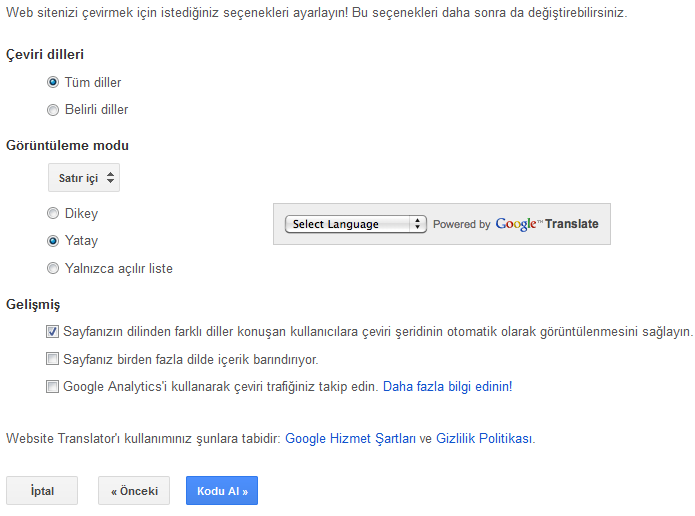Enable Google Analytics traffic tracking checkbox
This screenshot has height=516, width=695.
tap(52, 386)
